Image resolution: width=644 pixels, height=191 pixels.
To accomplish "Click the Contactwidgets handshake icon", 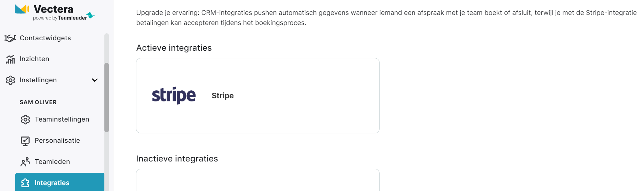I will coord(10,38).
